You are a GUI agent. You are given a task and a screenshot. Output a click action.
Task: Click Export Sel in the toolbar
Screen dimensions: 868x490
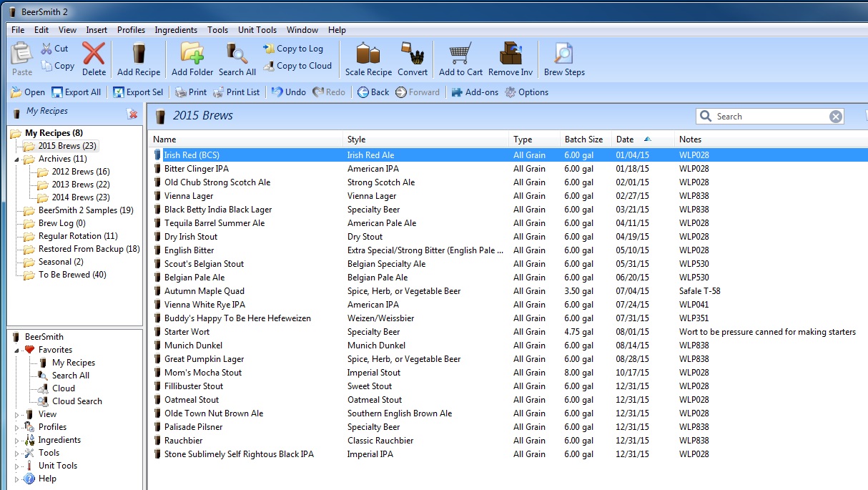click(138, 92)
